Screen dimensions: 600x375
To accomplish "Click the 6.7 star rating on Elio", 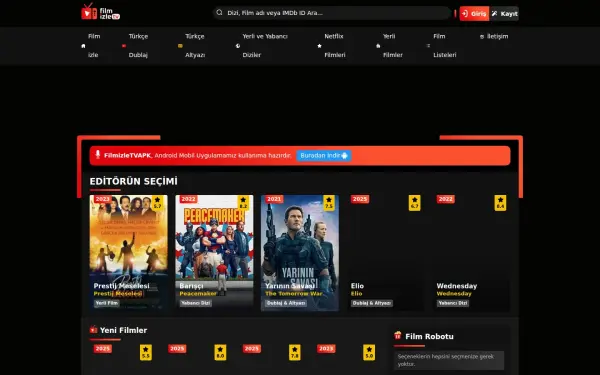I will pyautogui.click(x=414, y=203).
